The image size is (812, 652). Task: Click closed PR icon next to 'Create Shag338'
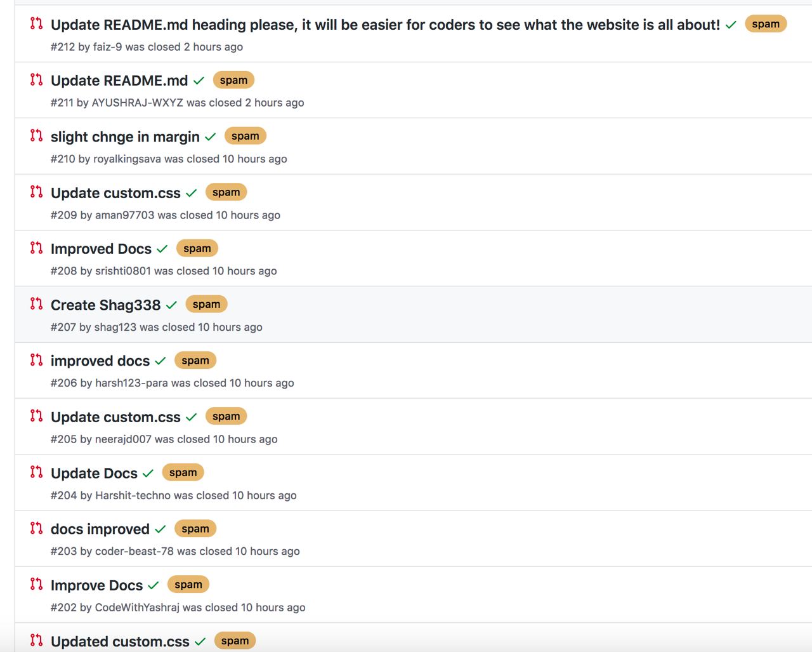(37, 304)
